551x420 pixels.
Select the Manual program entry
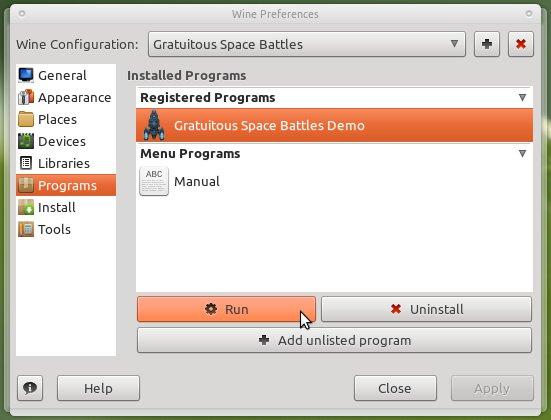334,181
